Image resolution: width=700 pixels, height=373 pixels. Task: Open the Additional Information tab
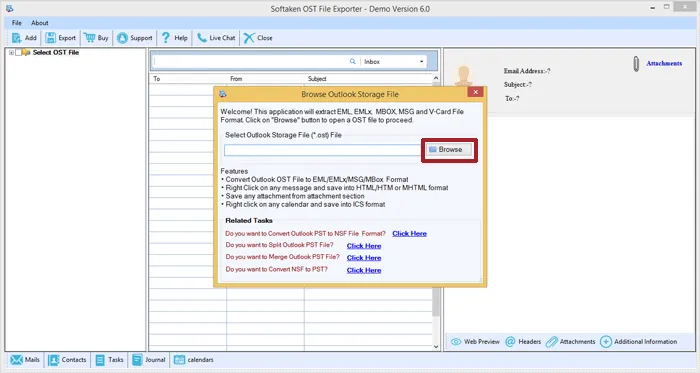(x=638, y=342)
